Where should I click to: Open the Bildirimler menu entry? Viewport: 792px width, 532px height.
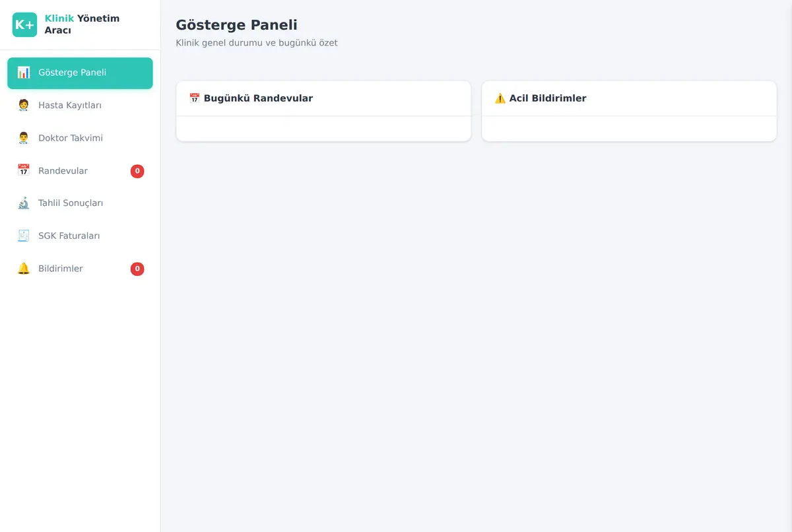80,269
